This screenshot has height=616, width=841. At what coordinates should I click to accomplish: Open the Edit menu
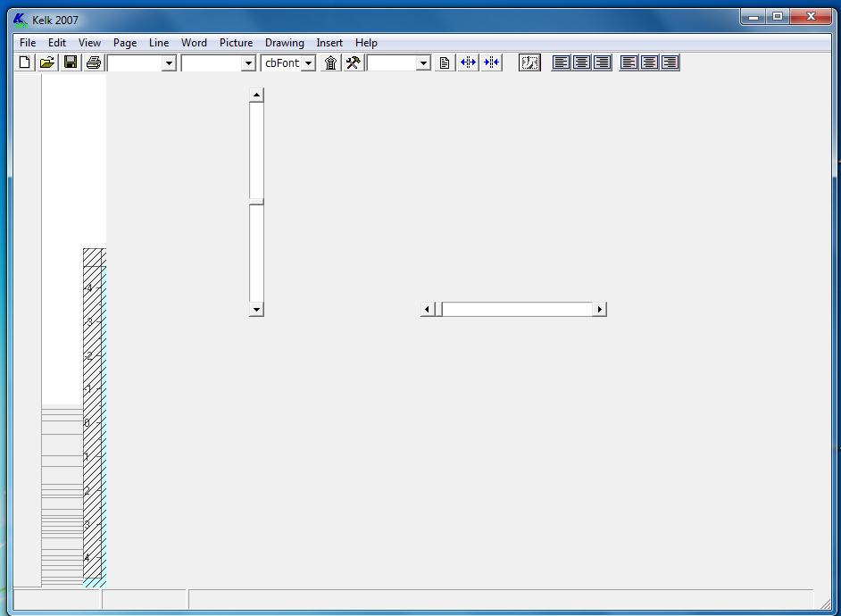[x=57, y=43]
